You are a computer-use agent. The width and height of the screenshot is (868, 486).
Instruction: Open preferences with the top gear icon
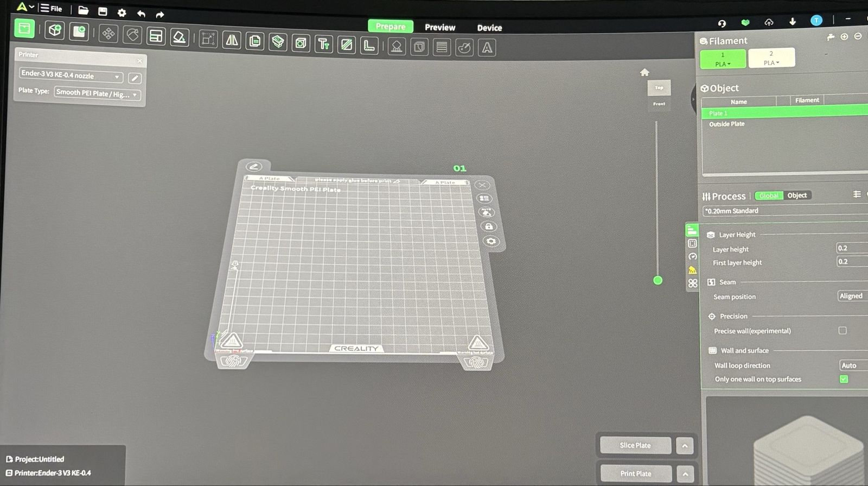122,12
